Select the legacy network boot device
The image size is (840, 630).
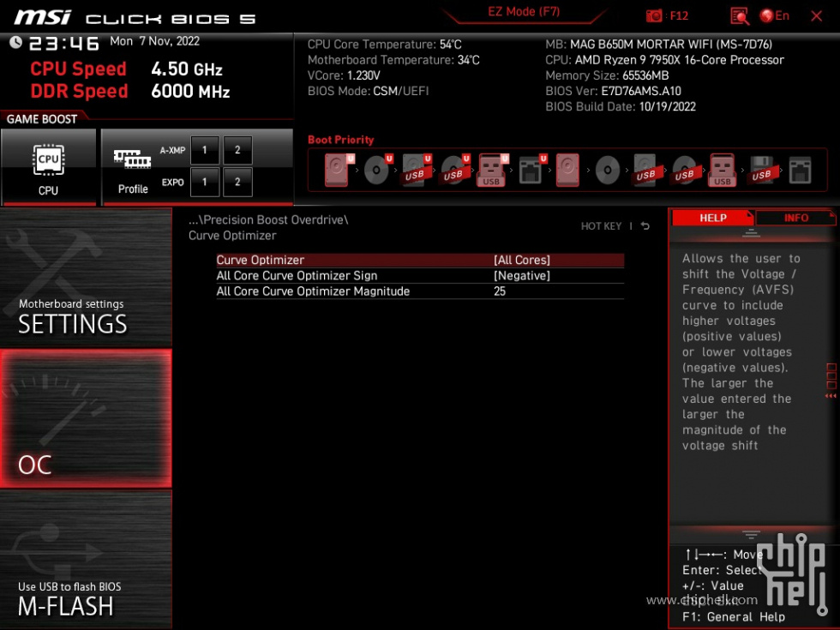point(801,171)
